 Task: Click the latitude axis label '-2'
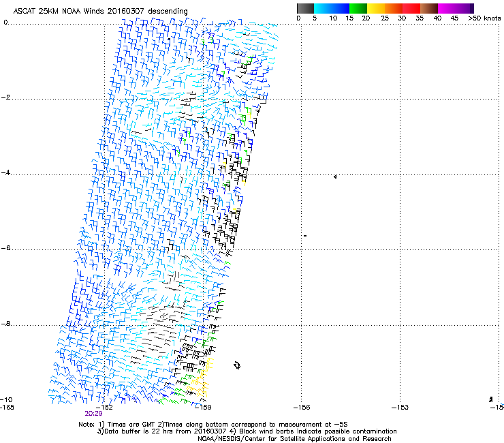5,97
